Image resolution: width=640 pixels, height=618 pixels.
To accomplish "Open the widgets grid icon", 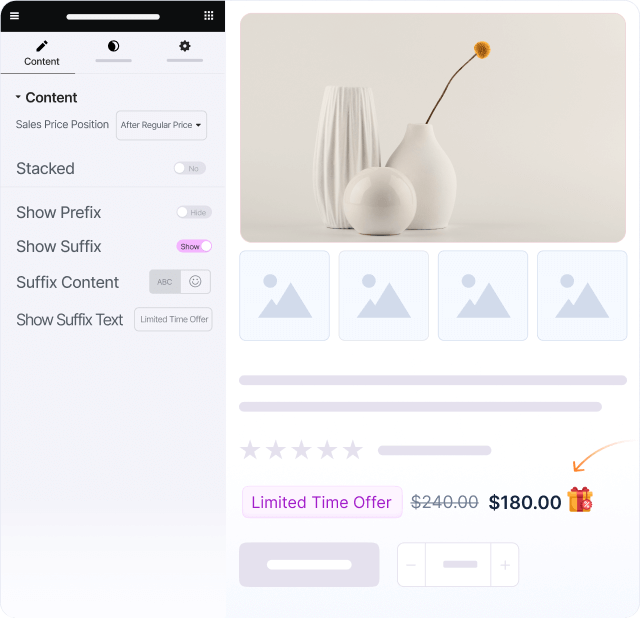I will click(x=209, y=16).
